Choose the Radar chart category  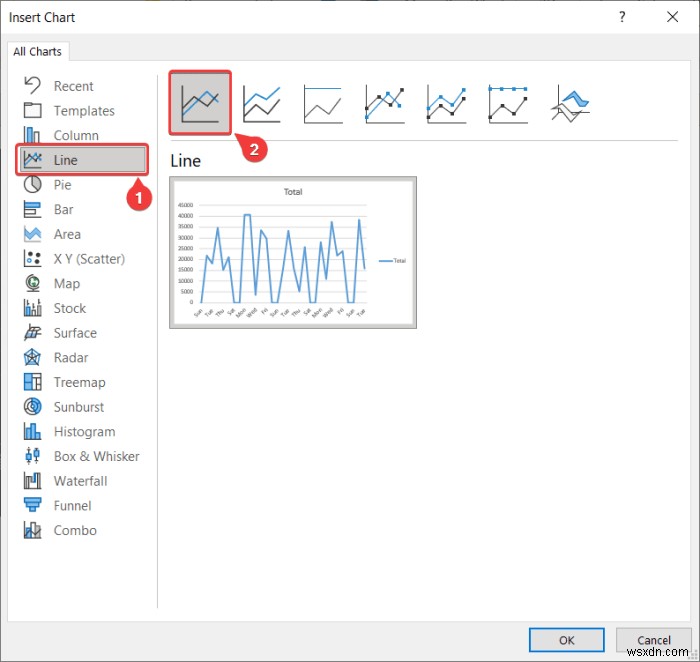point(71,358)
